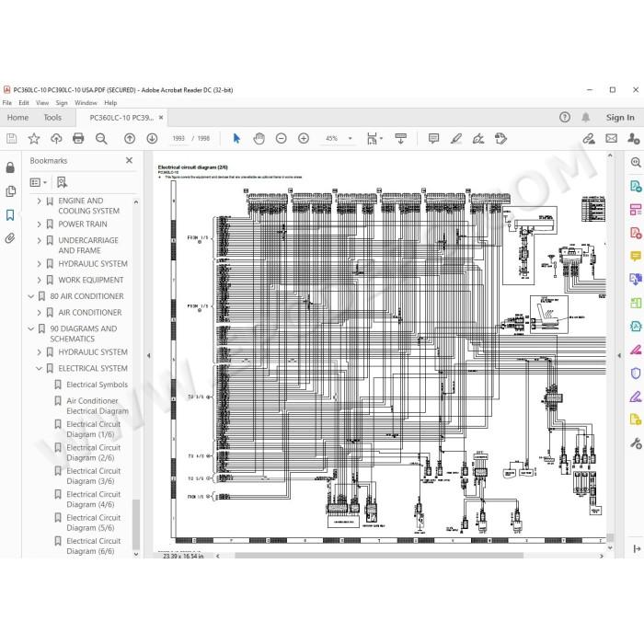Open Electrical Circuit Diagram (1/6) bookmark
Image resolution: width=644 pixels, height=644 pixels.
(x=94, y=430)
